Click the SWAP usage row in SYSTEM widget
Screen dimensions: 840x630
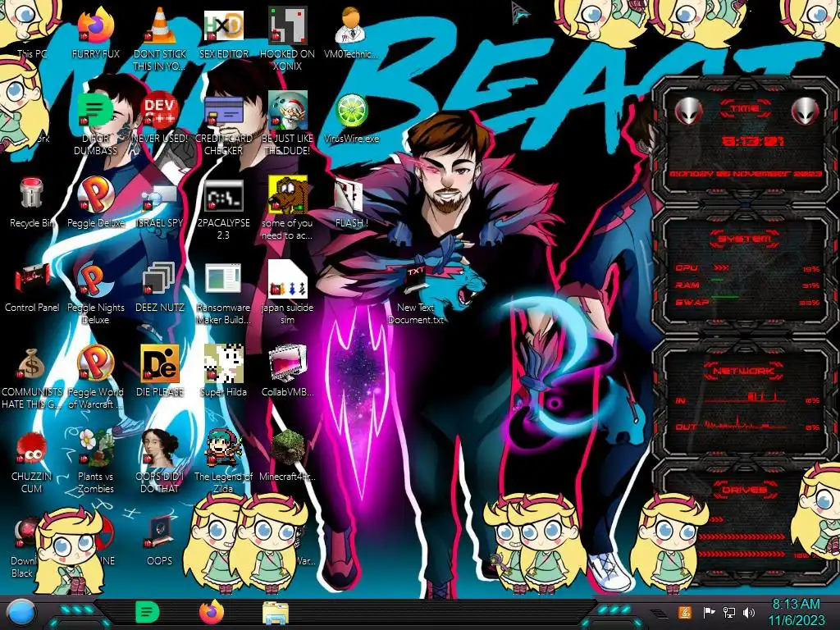coord(746,302)
